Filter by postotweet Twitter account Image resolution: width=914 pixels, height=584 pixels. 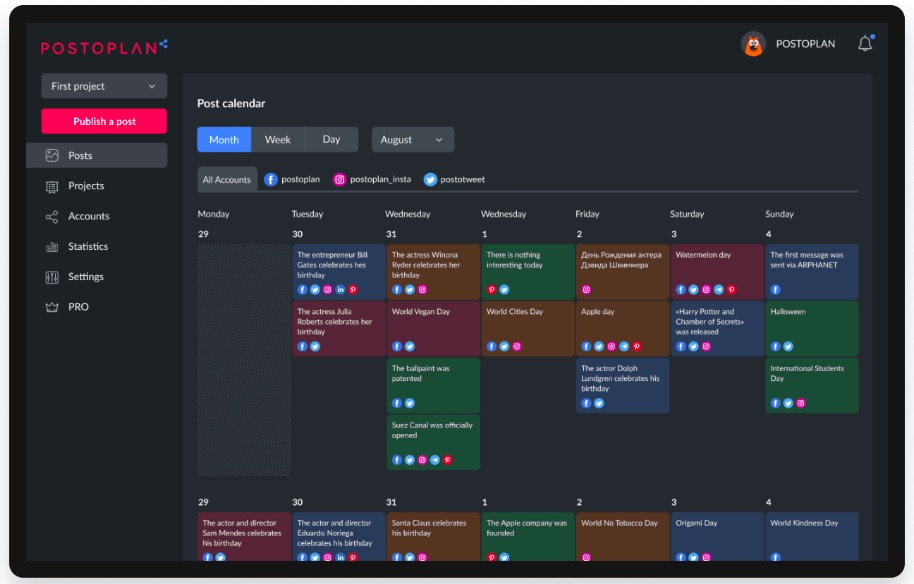[455, 180]
